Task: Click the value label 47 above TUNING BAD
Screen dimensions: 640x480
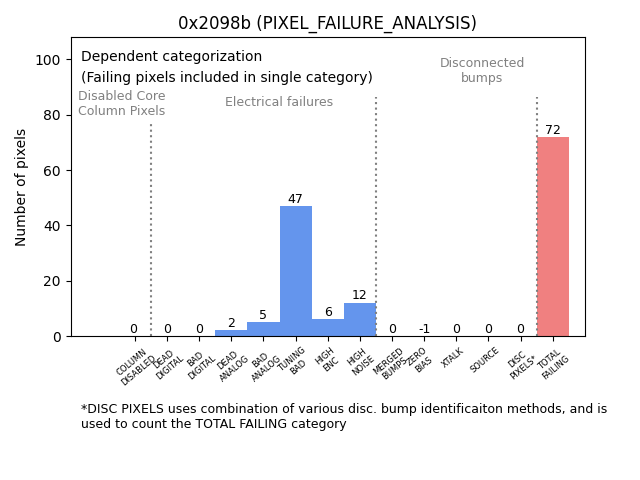Action: point(295,199)
